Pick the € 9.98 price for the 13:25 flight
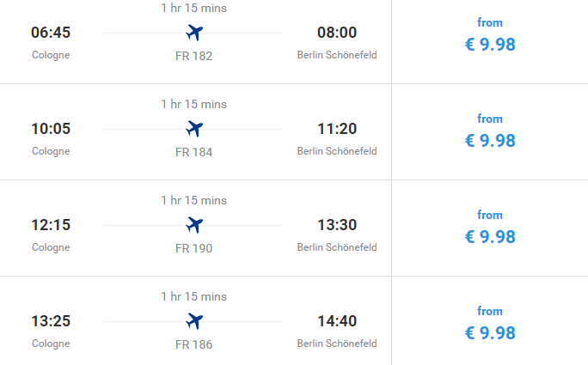The width and height of the screenshot is (588, 365). (x=490, y=332)
